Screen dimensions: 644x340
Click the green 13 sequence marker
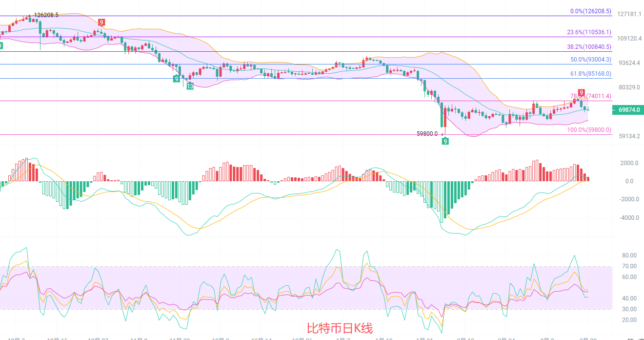click(x=190, y=86)
